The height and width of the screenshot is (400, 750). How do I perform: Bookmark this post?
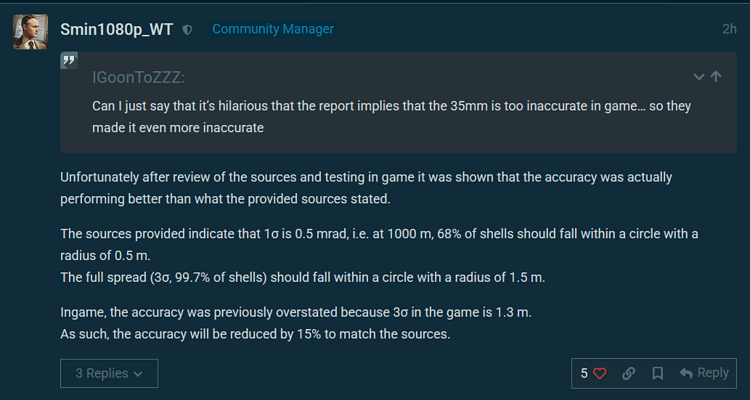[x=657, y=373]
